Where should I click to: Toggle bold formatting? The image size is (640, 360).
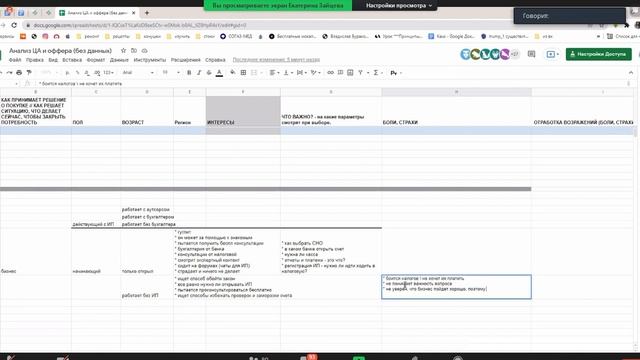[189, 73]
